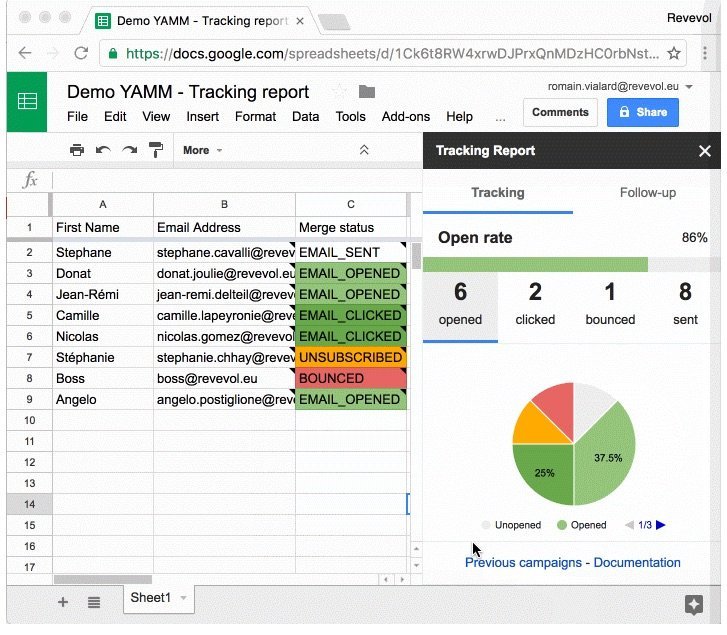Click the browser forward arrow
This screenshot has width=727, height=635.
[x=53, y=53]
